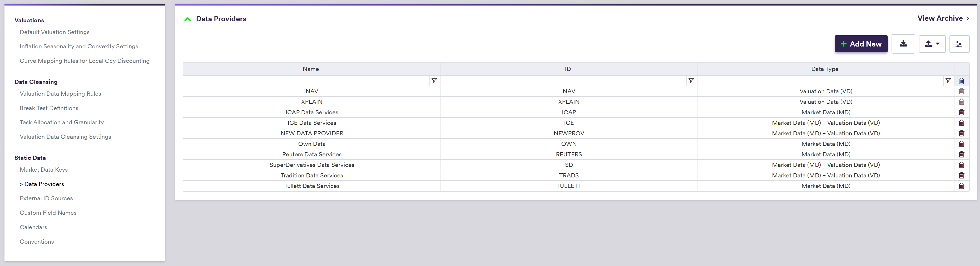Delete the Tullett Data Services row

tap(961, 186)
